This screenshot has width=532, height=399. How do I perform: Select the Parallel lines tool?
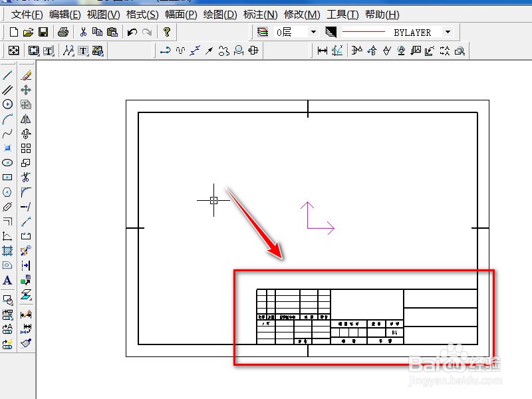click(7, 90)
